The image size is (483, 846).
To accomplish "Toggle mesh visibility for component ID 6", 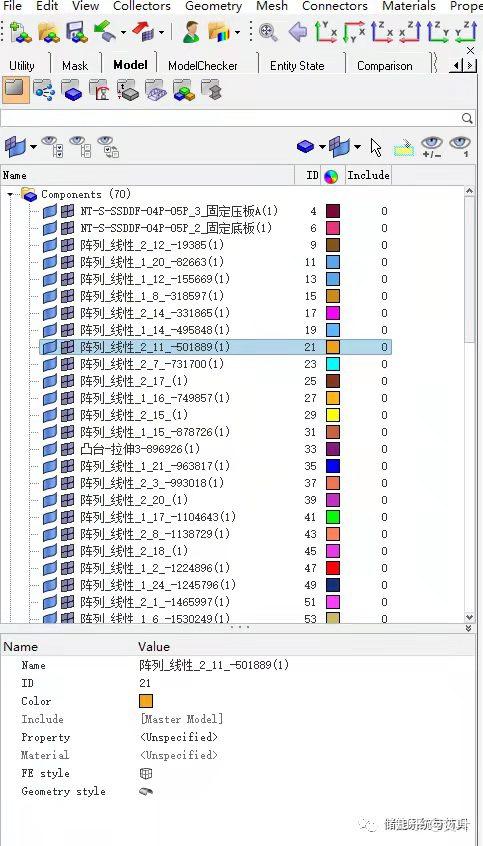I will 67,228.
